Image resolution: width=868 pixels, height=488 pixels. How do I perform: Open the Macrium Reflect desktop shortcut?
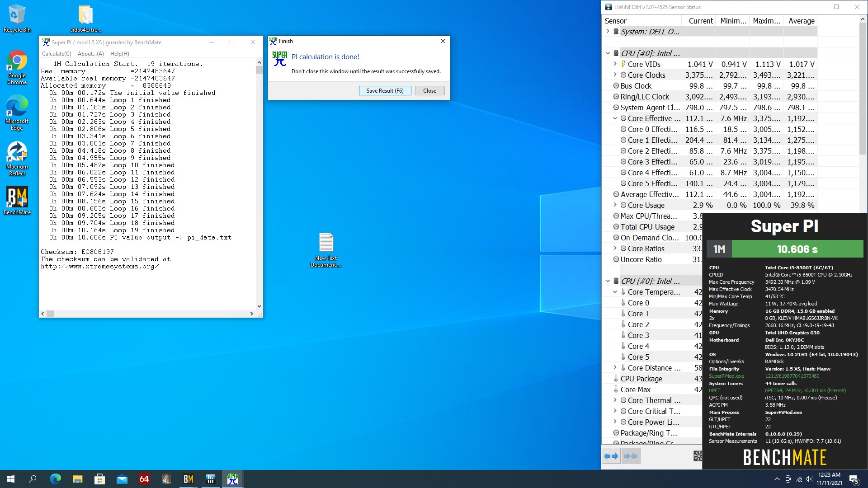pos(17,159)
